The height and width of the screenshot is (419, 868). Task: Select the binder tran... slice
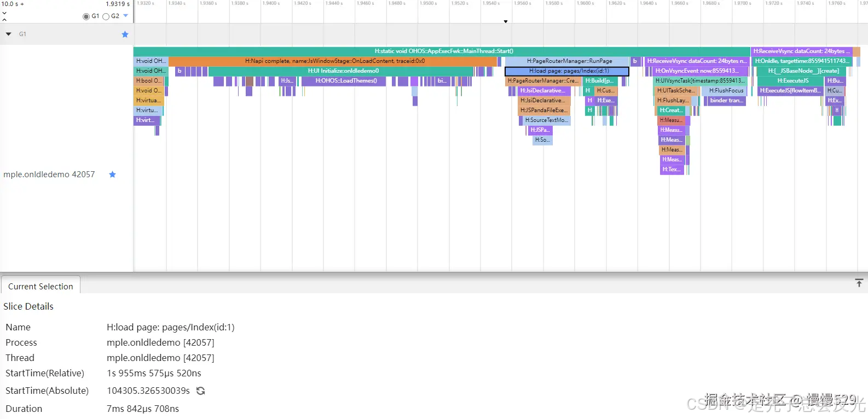(726, 101)
